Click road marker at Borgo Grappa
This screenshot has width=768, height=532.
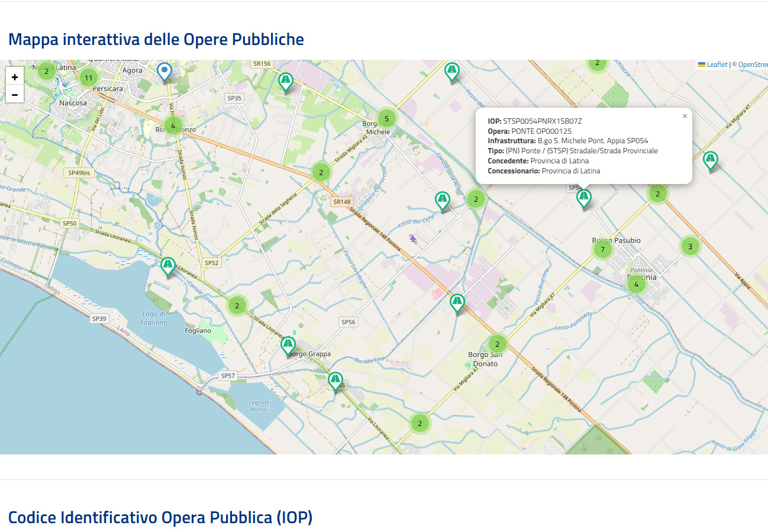[x=288, y=346]
